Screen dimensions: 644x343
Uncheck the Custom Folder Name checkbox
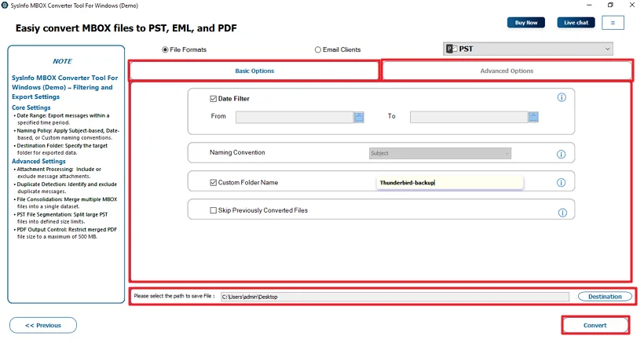click(x=213, y=183)
